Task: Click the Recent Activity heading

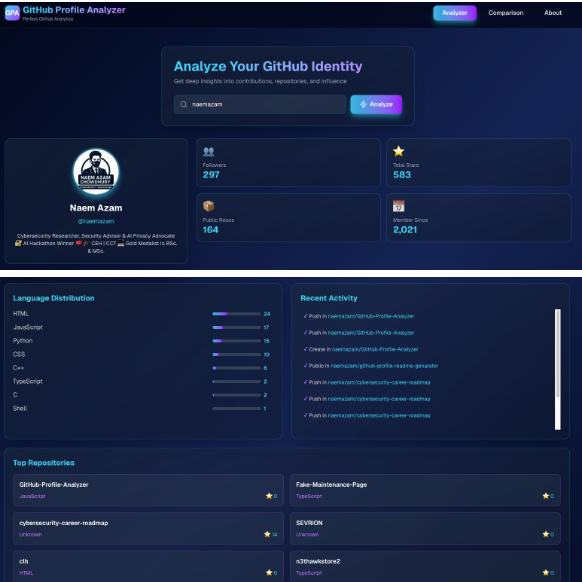Action: 329,298
